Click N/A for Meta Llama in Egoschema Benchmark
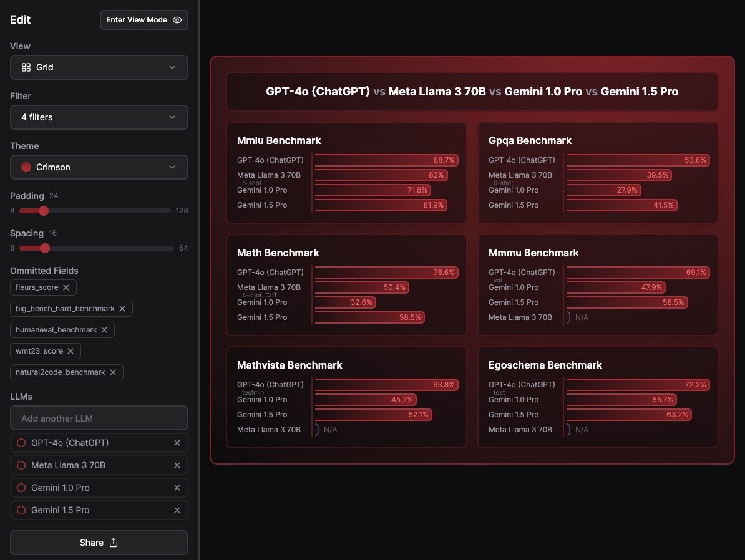 click(582, 430)
